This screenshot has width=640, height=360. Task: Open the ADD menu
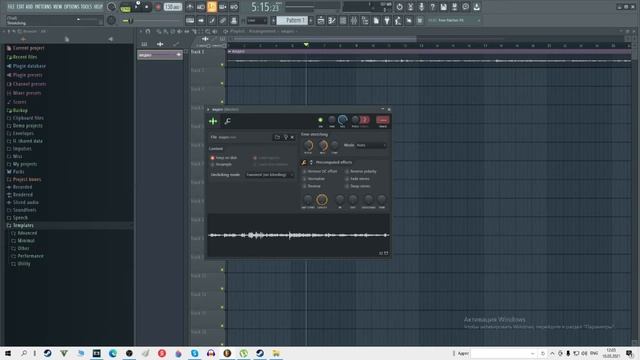coord(29,7)
